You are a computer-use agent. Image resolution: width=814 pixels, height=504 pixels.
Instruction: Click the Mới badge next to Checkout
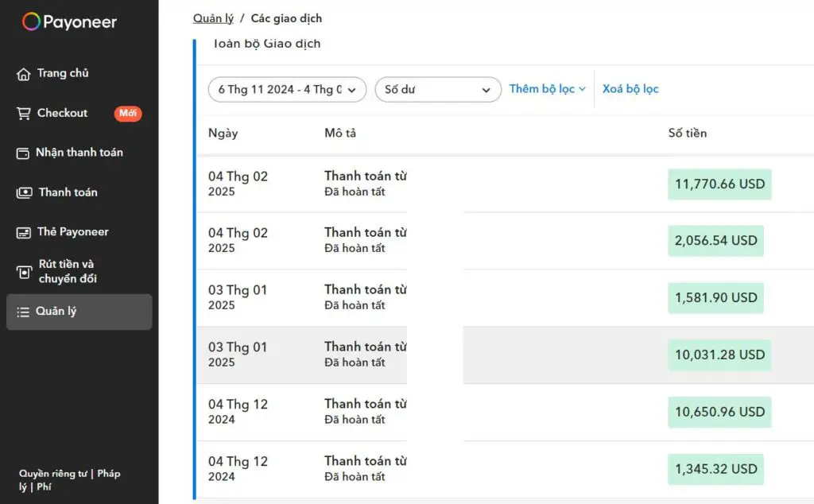tap(127, 113)
